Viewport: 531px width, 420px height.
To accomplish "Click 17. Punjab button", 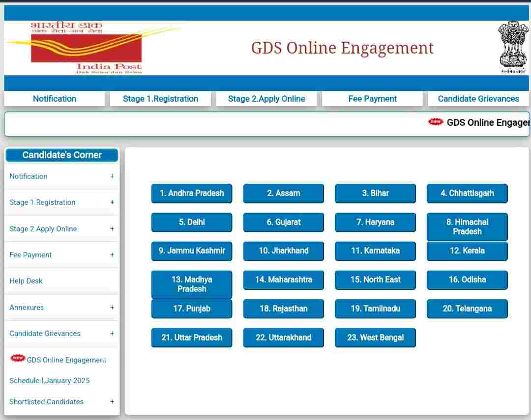I will coord(192,308).
